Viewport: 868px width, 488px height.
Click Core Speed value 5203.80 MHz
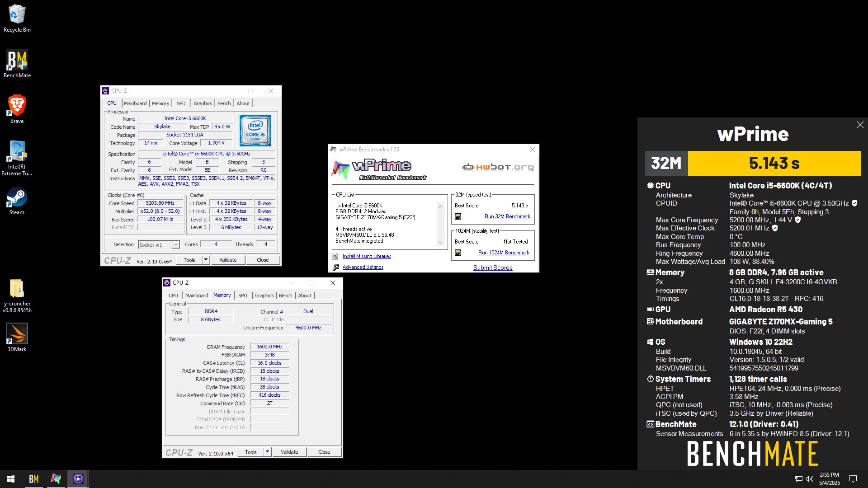click(160, 203)
